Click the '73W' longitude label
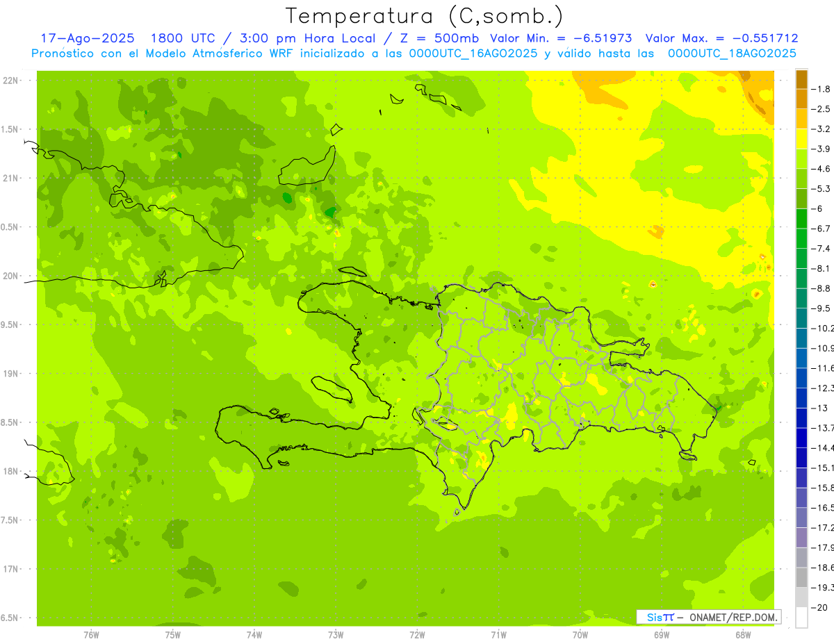 335,634
